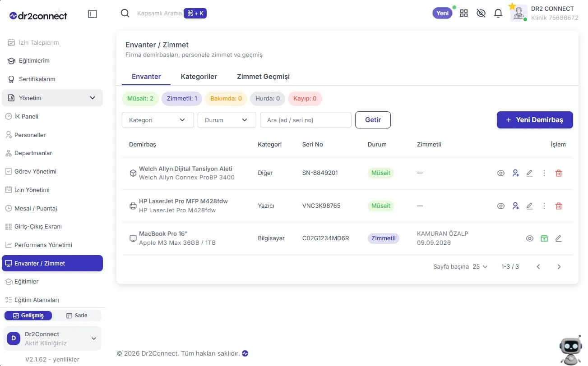Open the Durum dropdown filter
The image size is (588, 366).
(x=227, y=120)
